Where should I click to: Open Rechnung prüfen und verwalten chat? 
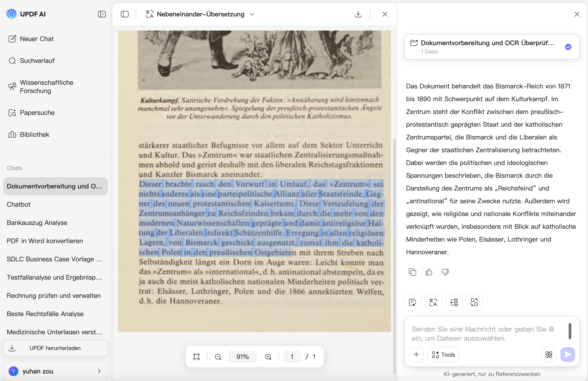click(x=55, y=296)
